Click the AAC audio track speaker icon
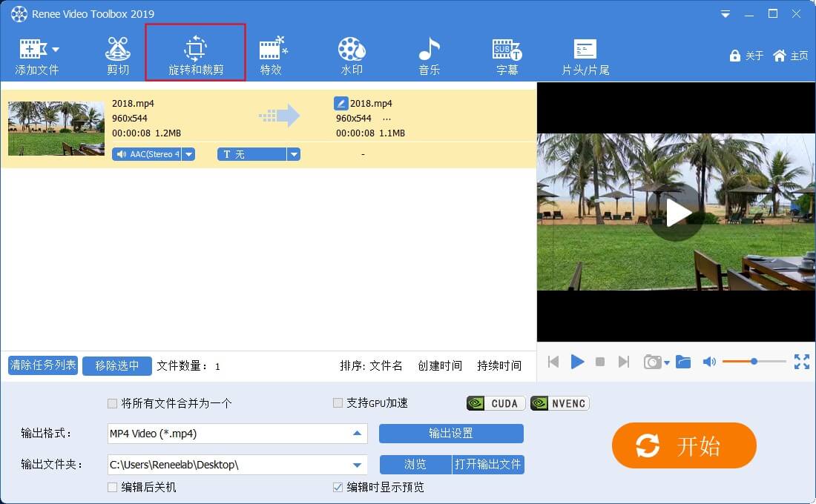 pyautogui.click(x=121, y=154)
